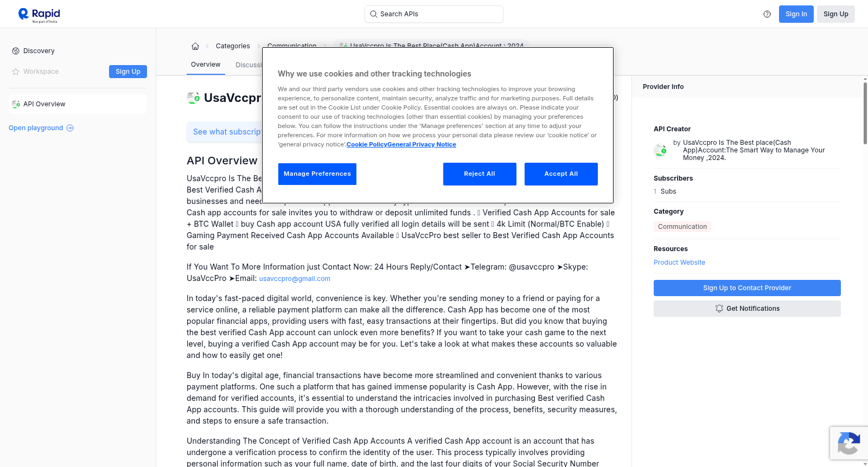Open the Communication breadcrumb

click(292, 45)
